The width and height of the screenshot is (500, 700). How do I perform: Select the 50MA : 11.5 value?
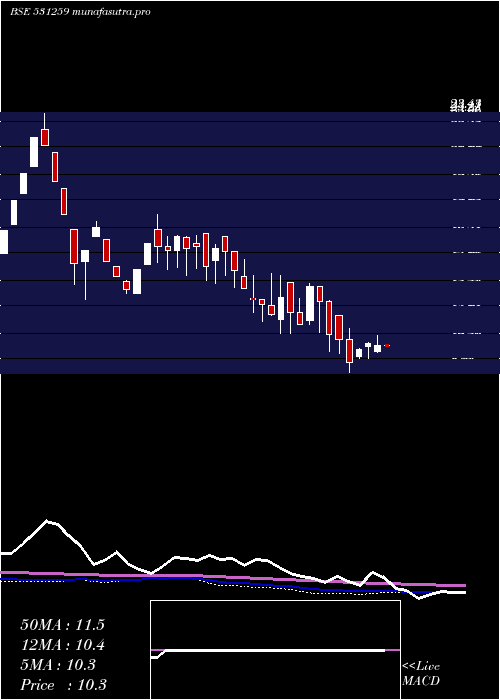pyautogui.click(x=62, y=625)
